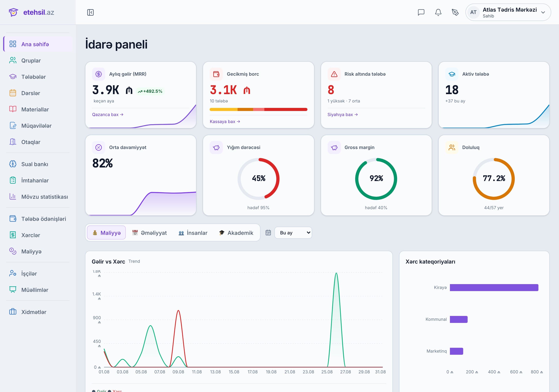Open the Sual bankı section
Viewport: 559px width, 392px height.
38,164
